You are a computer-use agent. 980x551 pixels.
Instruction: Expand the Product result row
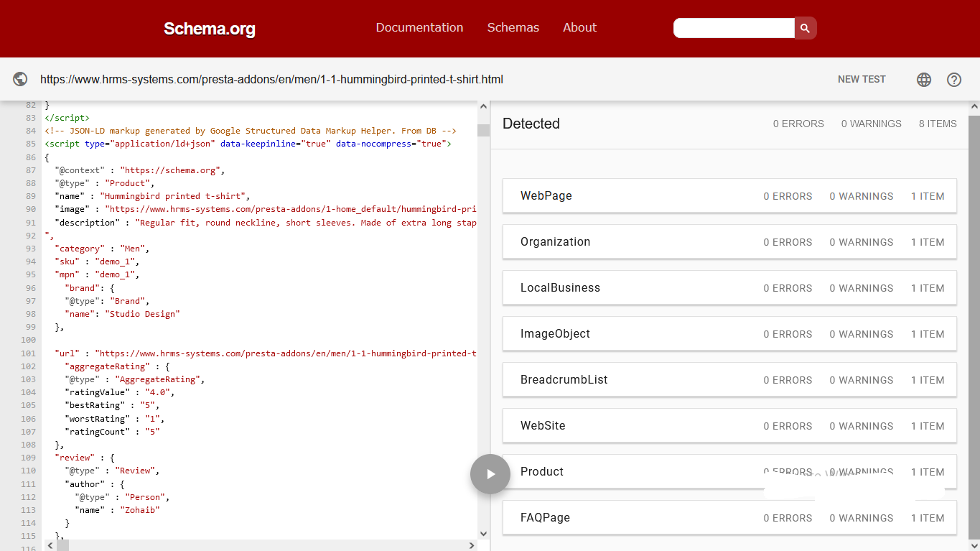pyautogui.click(x=729, y=472)
